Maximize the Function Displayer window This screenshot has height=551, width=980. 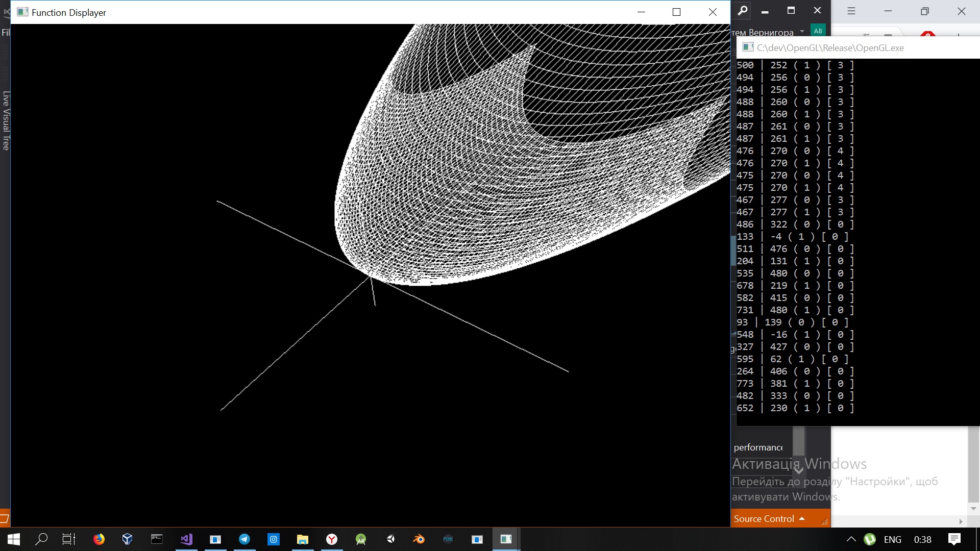[676, 12]
